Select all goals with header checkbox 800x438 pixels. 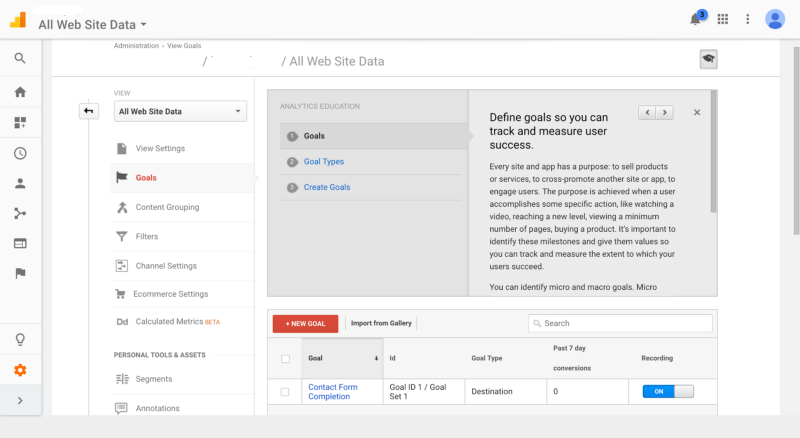pos(285,358)
